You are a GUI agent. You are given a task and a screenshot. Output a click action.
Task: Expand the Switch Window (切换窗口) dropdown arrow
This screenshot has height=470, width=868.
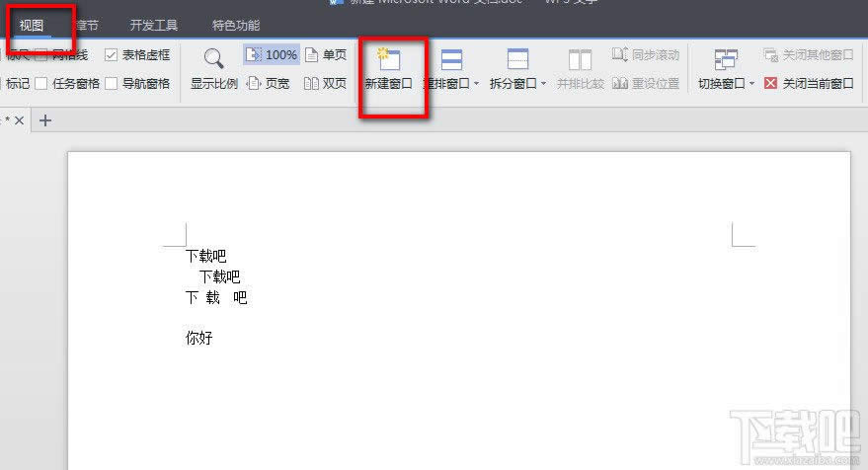coord(752,85)
